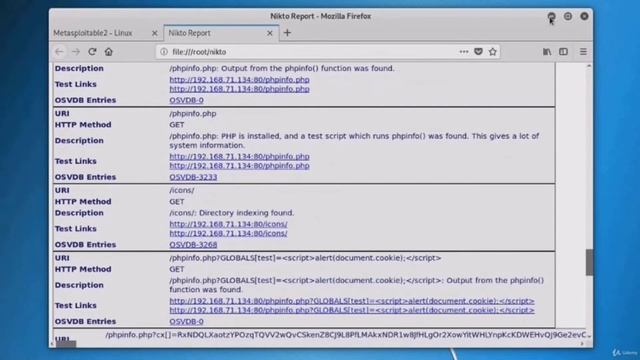Open the Library panel icon
Viewport: 640px width, 360px height.
(x=547, y=52)
